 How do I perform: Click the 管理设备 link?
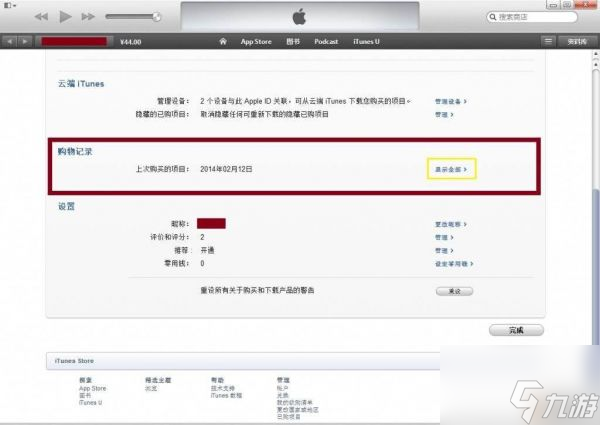point(450,101)
